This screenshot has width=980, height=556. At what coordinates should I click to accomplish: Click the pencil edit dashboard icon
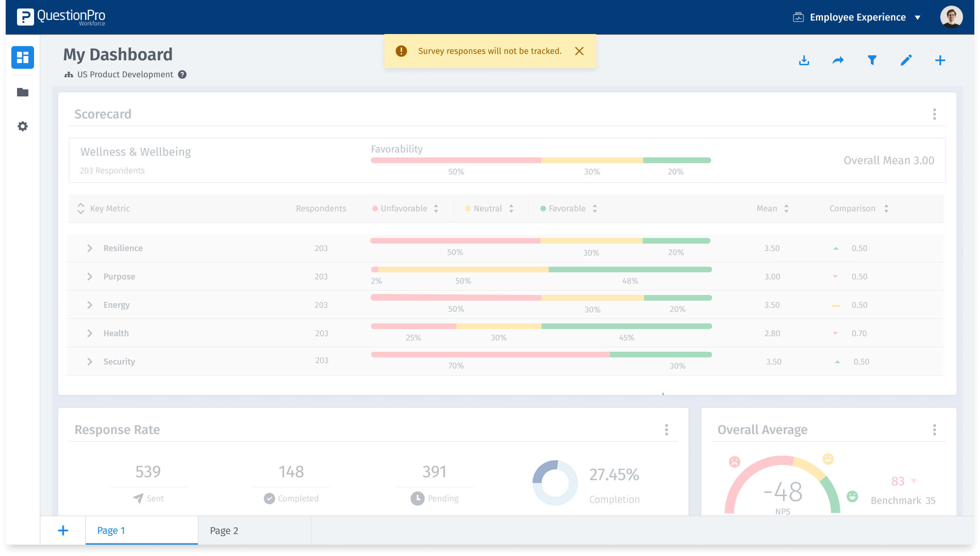(906, 60)
